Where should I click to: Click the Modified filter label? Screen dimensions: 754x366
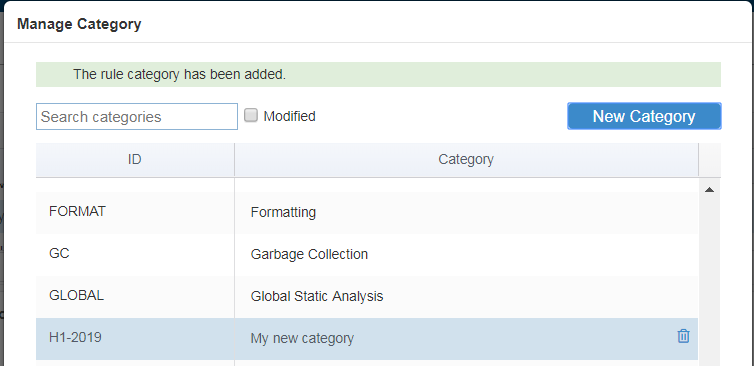289,116
